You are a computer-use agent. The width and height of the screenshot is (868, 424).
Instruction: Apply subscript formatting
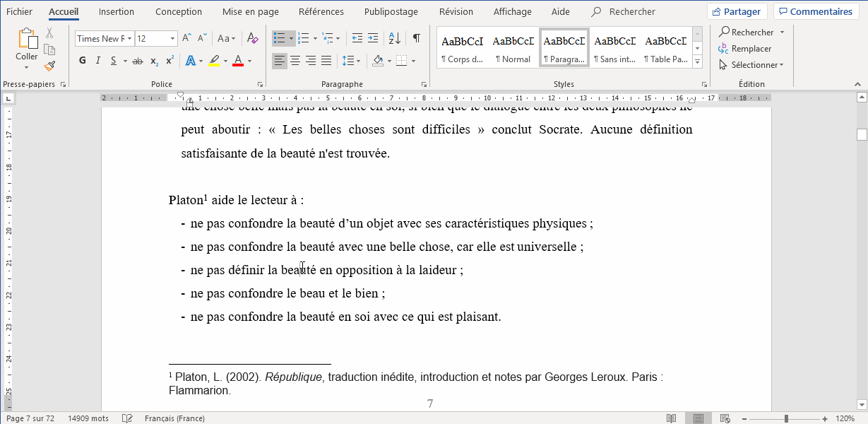(154, 61)
